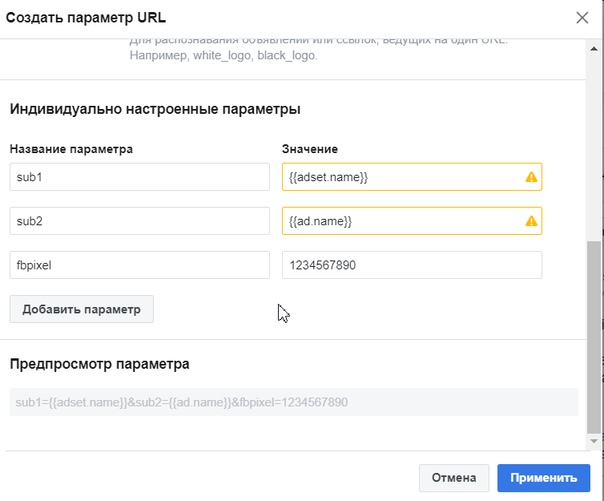Click the Добавить параметр button
The image size is (604, 501).
(x=81, y=309)
